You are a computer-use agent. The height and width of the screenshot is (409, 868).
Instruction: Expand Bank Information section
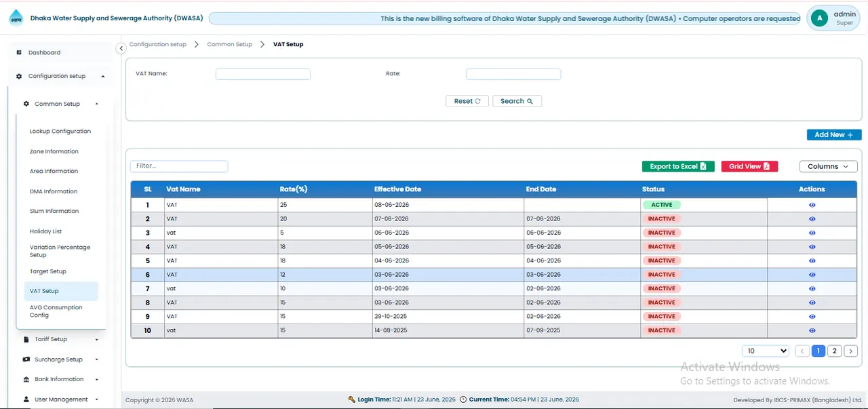(x=61, y=379)
